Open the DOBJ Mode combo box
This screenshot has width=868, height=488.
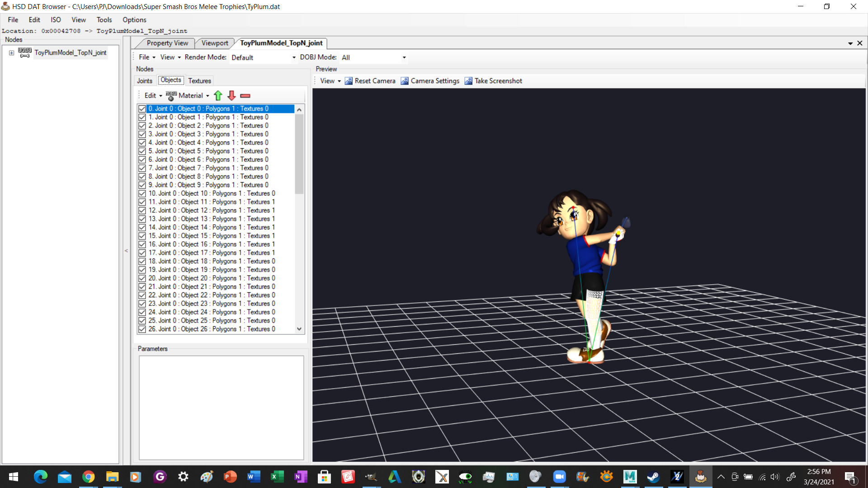tap(373, 57)
